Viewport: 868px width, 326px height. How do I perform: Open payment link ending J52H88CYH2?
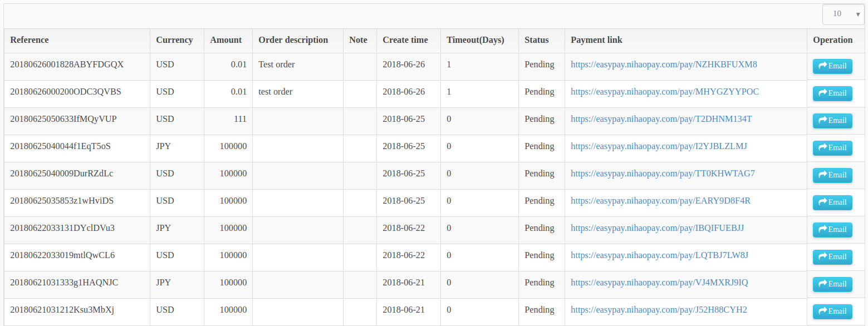pos(659,310)
